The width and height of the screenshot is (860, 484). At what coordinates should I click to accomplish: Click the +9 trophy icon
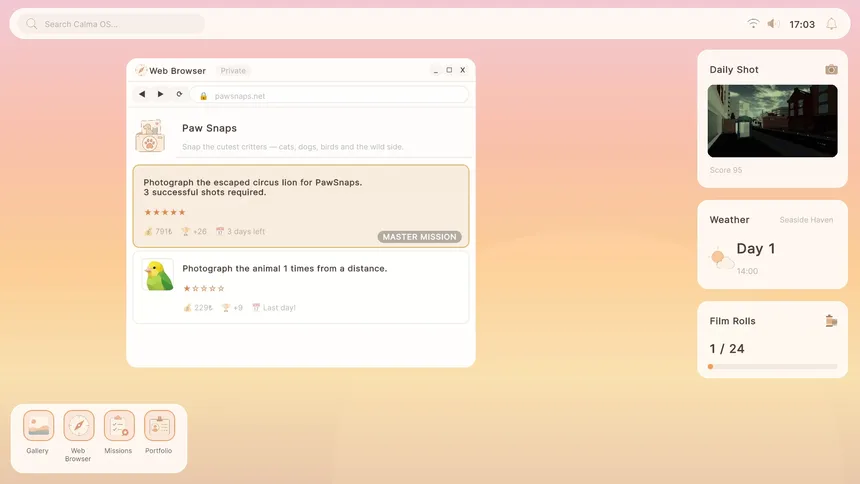225,308
